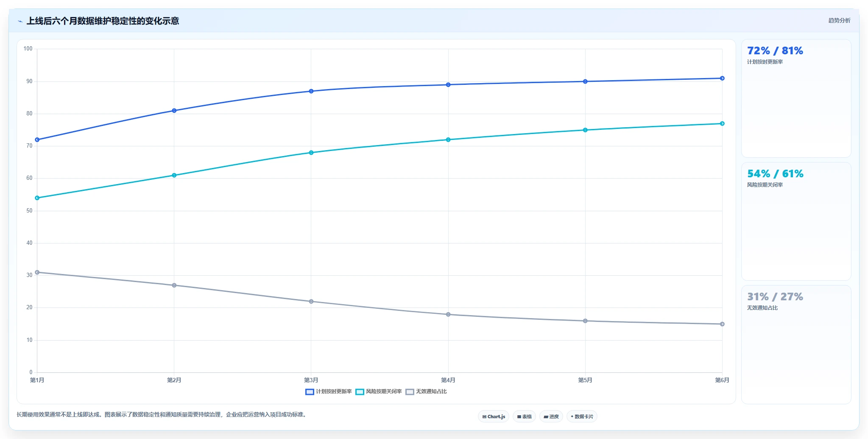Select the gray 第6月 point at 15
Image resolution: width=868 pixels, height=439 pixels.
click(722, 324)
